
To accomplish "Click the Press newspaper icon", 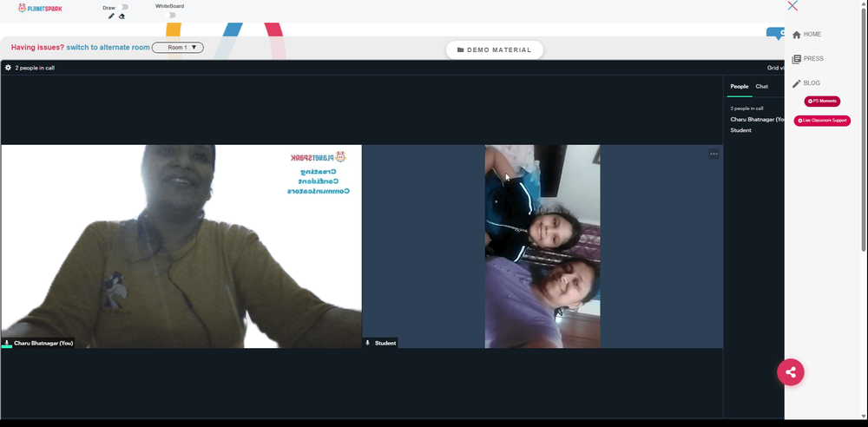I will coord(797,59).
